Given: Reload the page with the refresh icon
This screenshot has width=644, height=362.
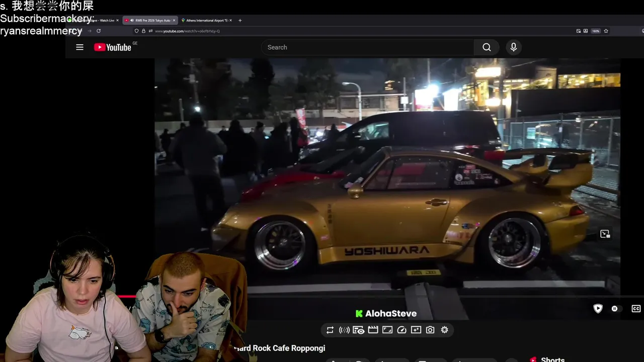Looking at the screenshot, I should click(99, 31).
